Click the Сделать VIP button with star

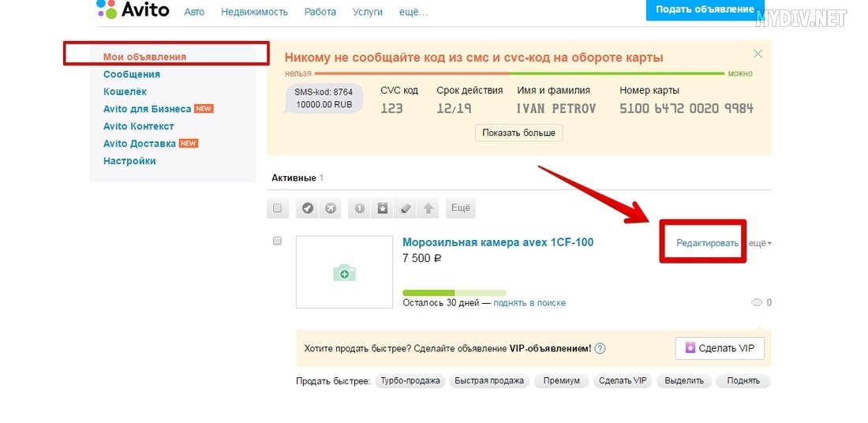(x=720, y=348)
